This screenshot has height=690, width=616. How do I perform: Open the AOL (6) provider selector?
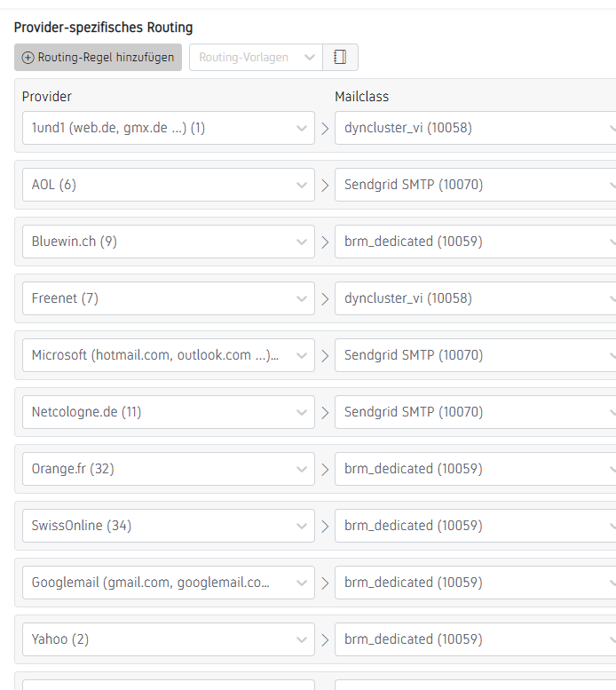pos(168,185)
